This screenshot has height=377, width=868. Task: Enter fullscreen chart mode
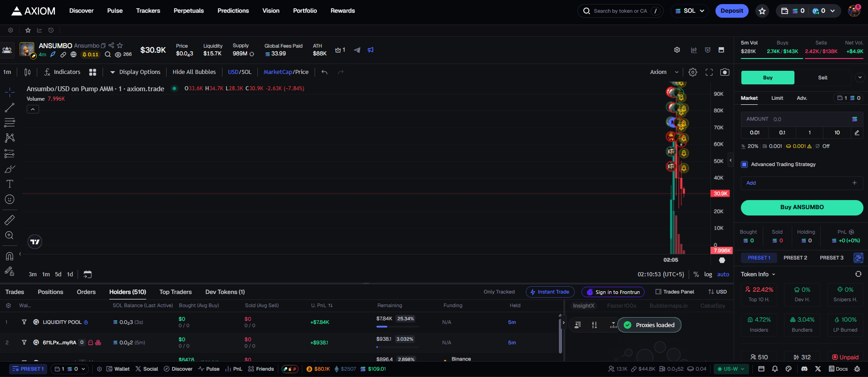pyautogui.click(x=709, y=72)
